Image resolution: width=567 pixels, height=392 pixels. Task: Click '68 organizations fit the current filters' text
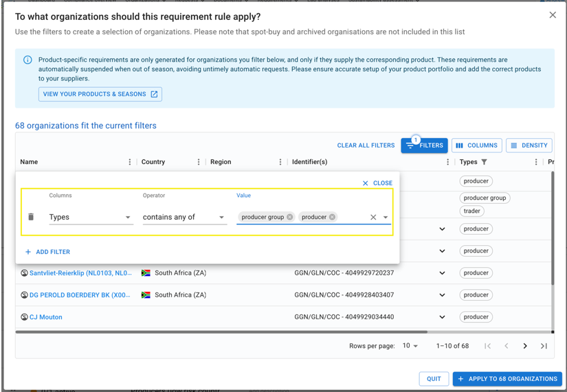click(86, 126)
